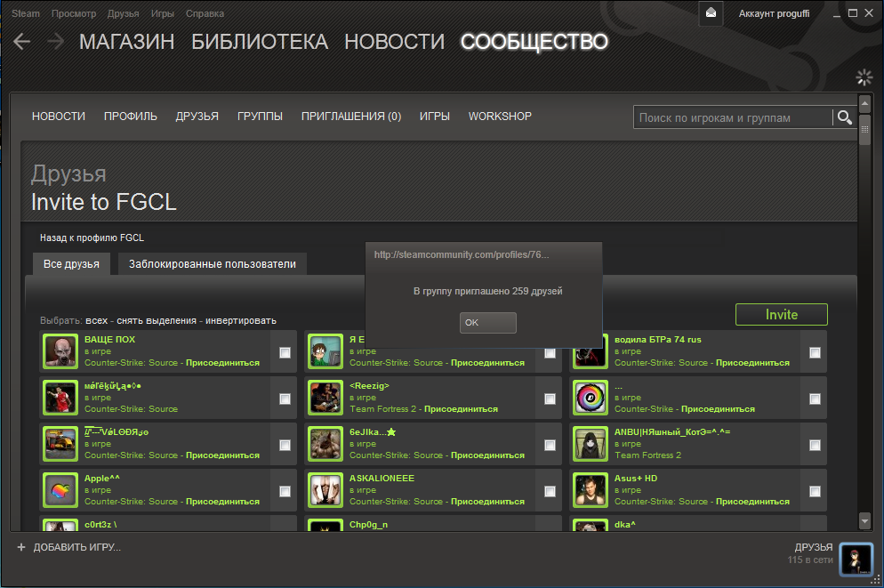884x588 pixels.
Task: Go back with the left arrow
Action: click(x=22, y=41)
